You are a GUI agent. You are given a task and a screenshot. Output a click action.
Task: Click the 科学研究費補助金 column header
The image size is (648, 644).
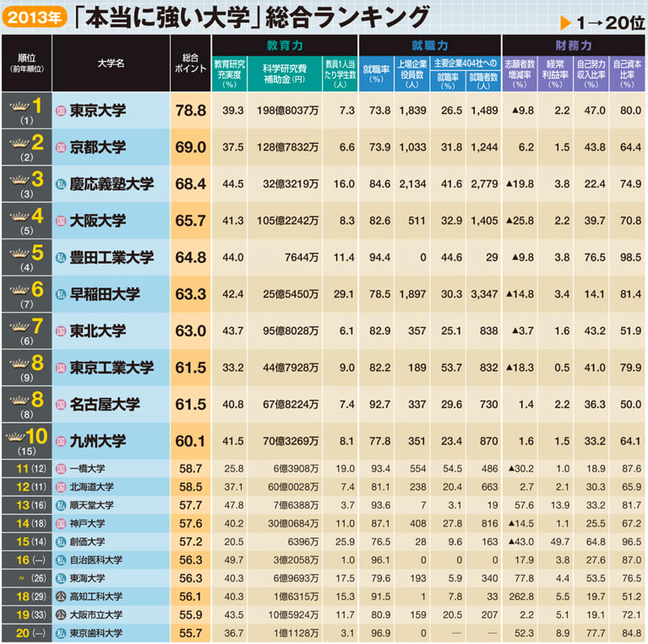pyautogui.click(x=285, y=74)
